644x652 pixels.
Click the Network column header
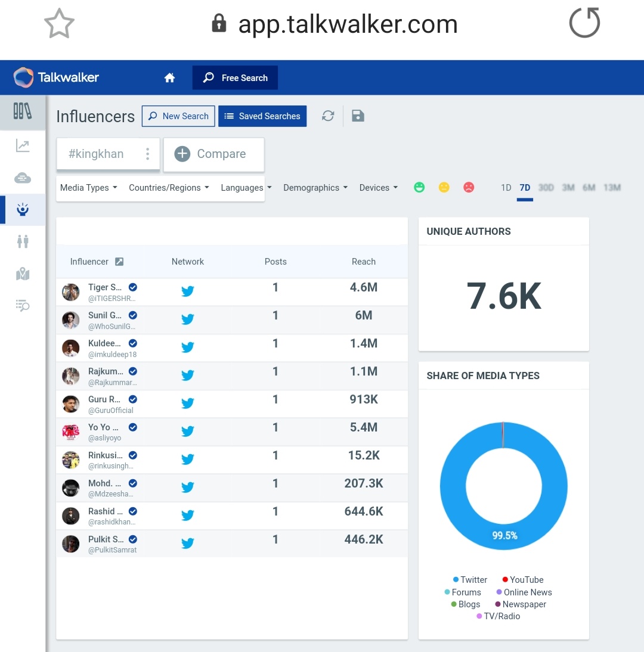click(188, 262)
